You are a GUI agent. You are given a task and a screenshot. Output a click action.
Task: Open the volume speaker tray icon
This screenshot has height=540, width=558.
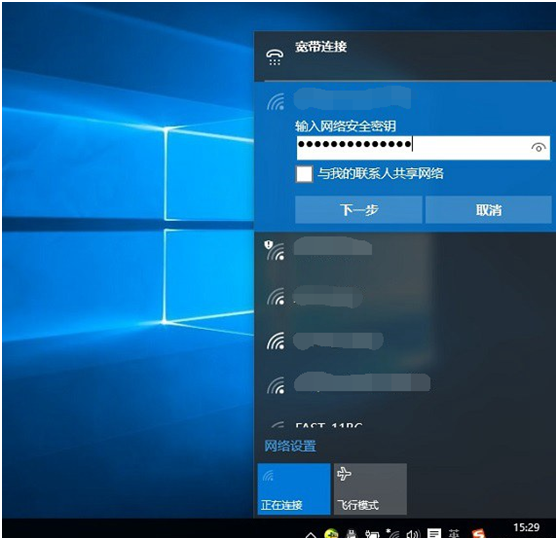click(413, 534)
